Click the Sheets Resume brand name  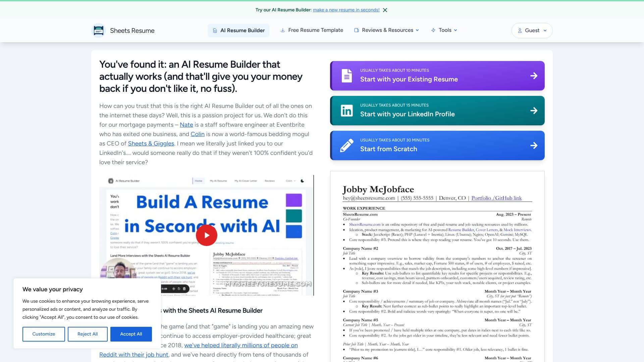(132, 31)
